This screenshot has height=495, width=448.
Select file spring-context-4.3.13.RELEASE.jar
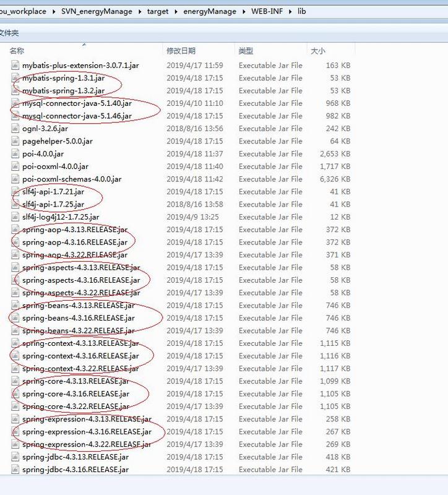pyautogui.click(x=80, y=343)
